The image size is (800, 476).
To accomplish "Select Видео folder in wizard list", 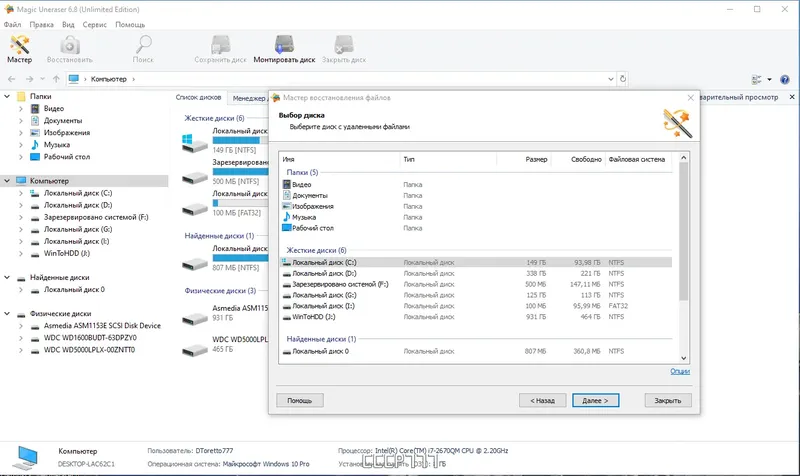I will pos(302,185).
